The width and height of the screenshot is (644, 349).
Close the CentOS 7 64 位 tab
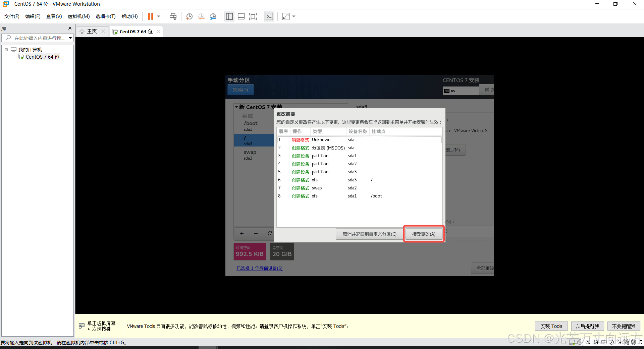click(x=158, y=32)
